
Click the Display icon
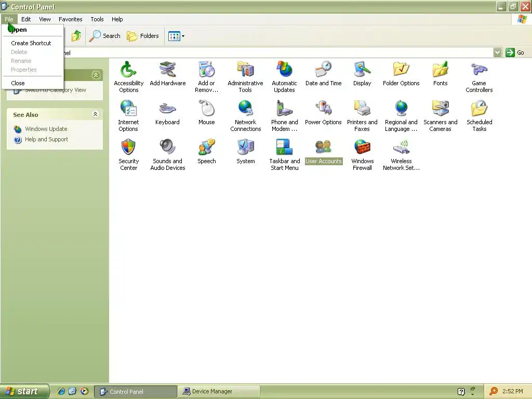[x=362, y=70]
